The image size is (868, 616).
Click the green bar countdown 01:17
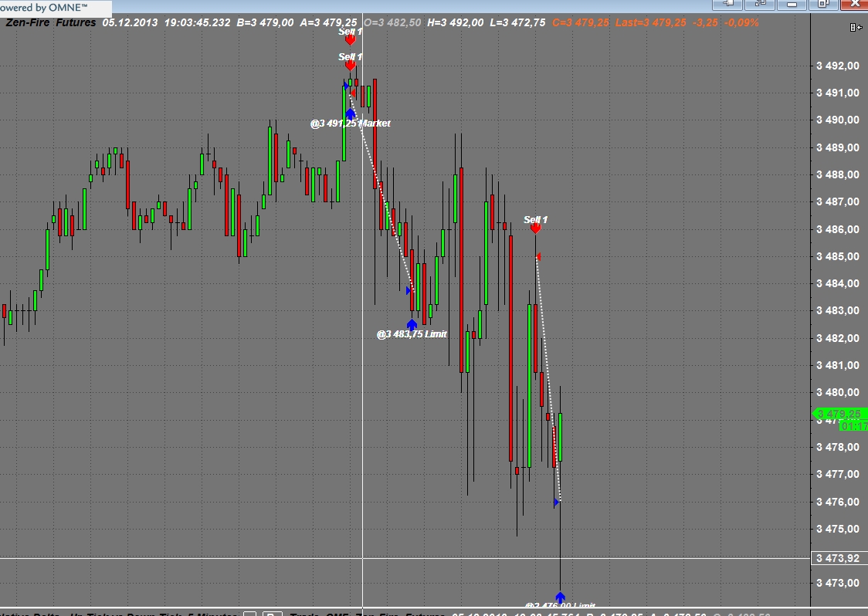[x=853, y=425]
